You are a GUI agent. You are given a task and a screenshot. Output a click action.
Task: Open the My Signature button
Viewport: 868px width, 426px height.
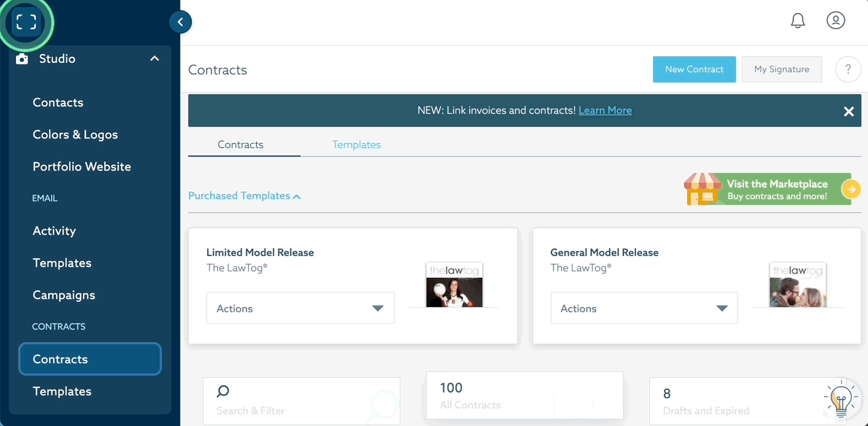click(781, 69)
